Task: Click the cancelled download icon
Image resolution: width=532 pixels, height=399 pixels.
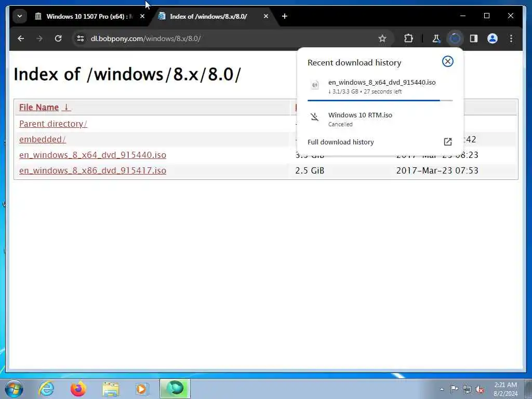Action: pyautogui.click(x=315, y=117)
